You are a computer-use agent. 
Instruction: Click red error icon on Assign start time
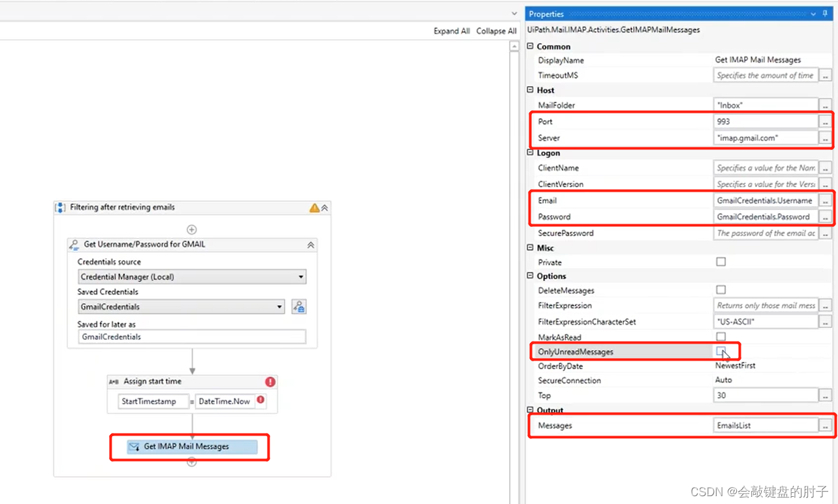270,382
